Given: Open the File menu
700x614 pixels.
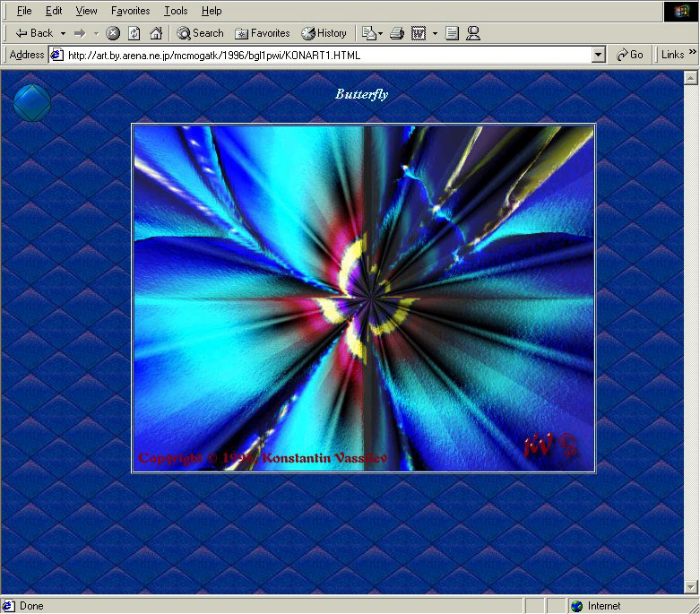Looking at the screenshot, I should pyautogui.click(x=24, y=11).
